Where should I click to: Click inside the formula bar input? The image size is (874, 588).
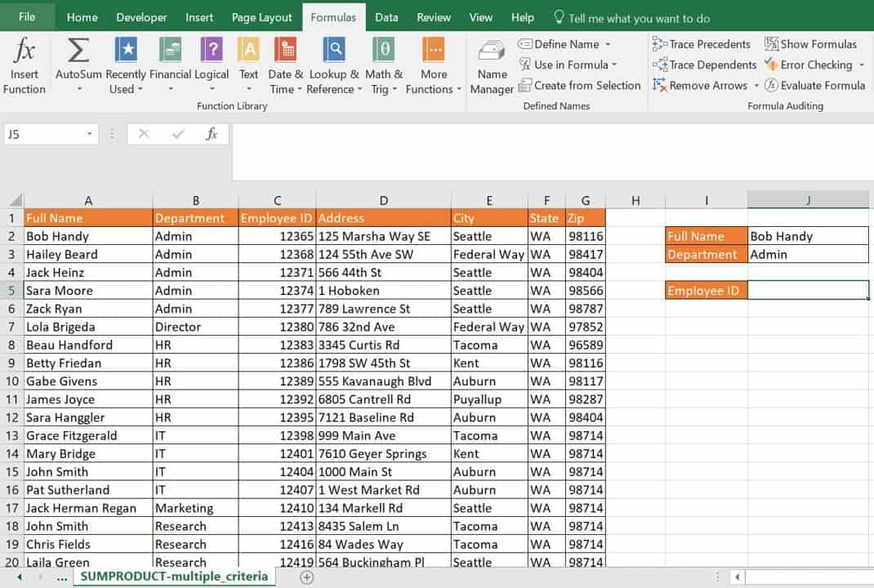pyautogui.click(x=552, y=152)
